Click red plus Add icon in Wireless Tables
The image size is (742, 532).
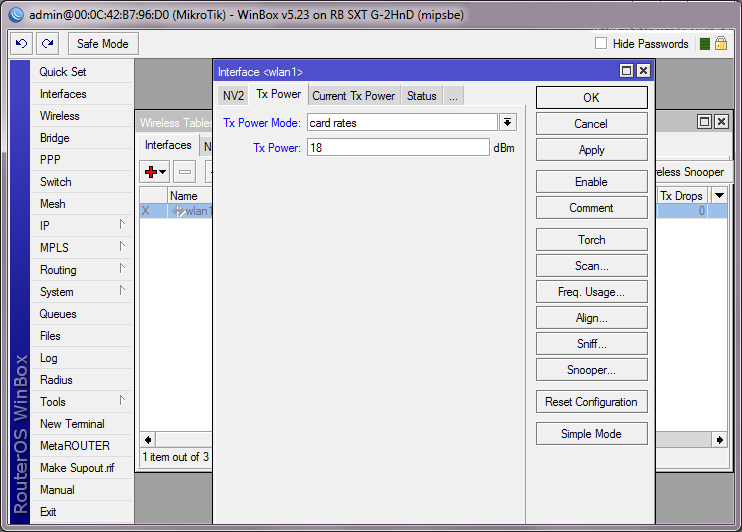click(x=155, y=172)
